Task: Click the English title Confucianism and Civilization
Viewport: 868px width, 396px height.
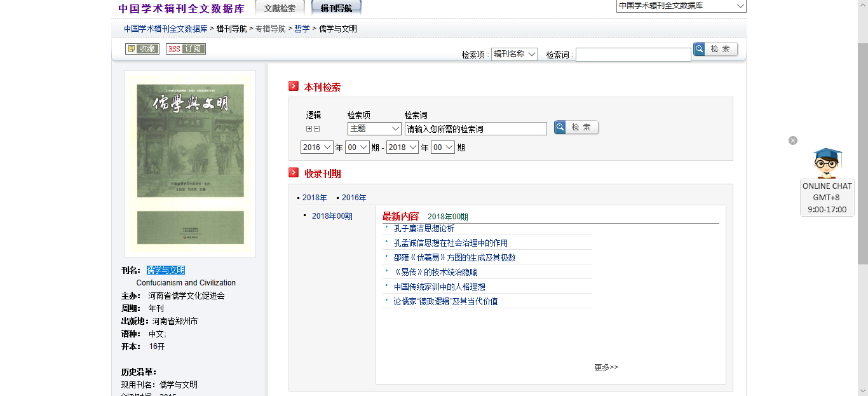Action: 186,283
